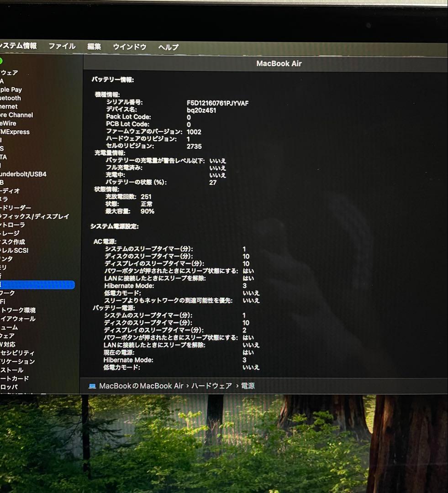448x493 pixels.
Task: Open the 編集 menu
Action: tap(94, 47)
